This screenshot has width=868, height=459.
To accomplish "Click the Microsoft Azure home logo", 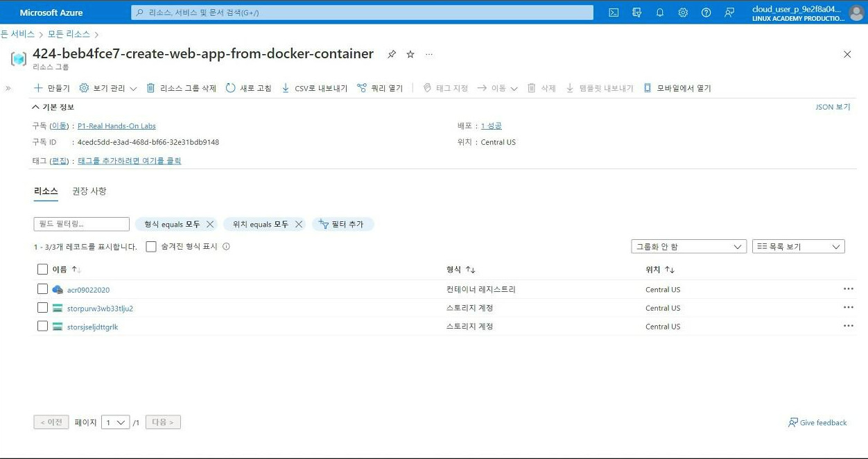I will pyautogui.click(x=51, y=12).
